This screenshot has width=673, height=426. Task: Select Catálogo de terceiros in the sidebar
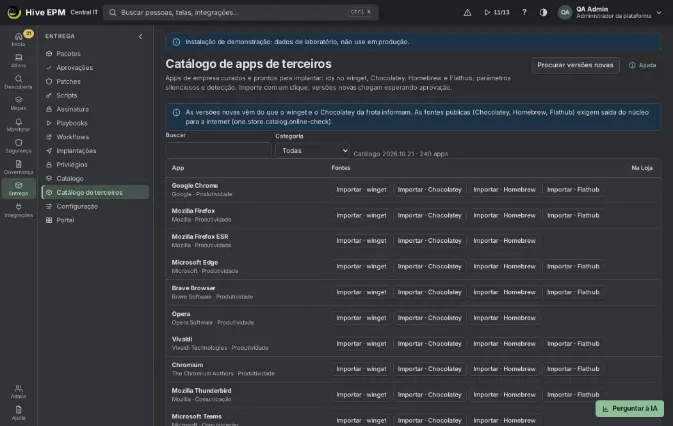click(95, 192)
